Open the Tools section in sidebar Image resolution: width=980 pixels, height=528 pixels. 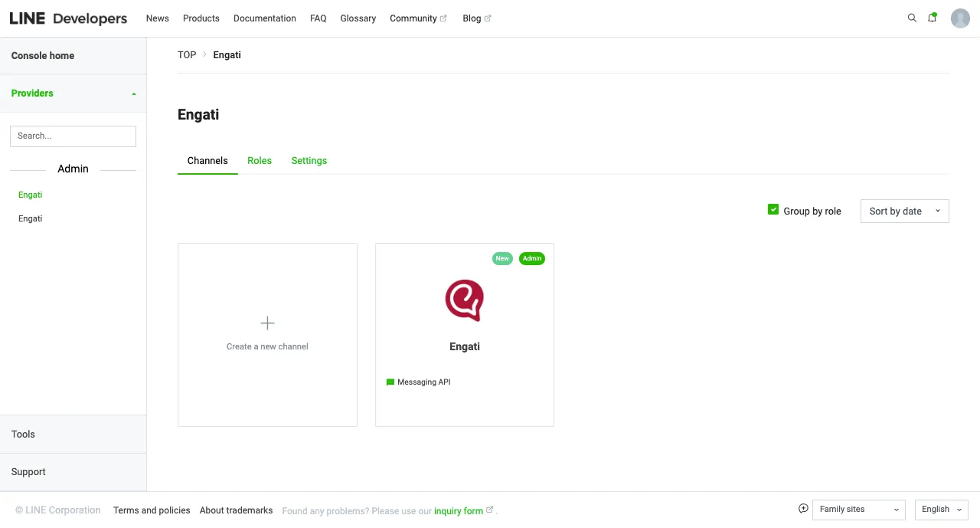click(x=73, y=435)
